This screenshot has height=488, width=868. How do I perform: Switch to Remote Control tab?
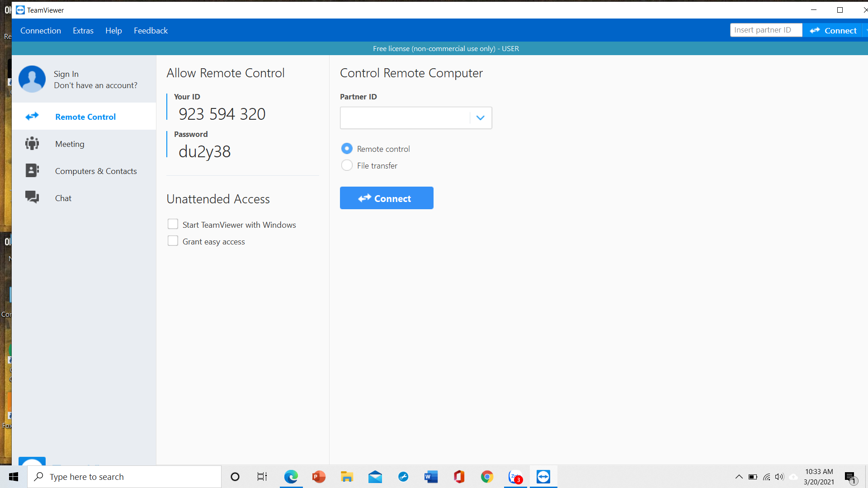[84, 117]
